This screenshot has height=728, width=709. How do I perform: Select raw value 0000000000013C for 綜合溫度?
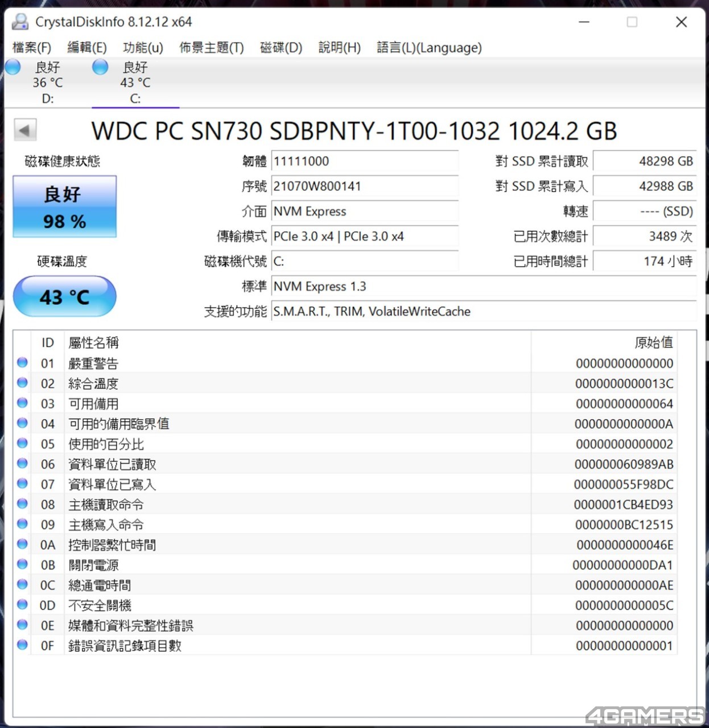624,384
